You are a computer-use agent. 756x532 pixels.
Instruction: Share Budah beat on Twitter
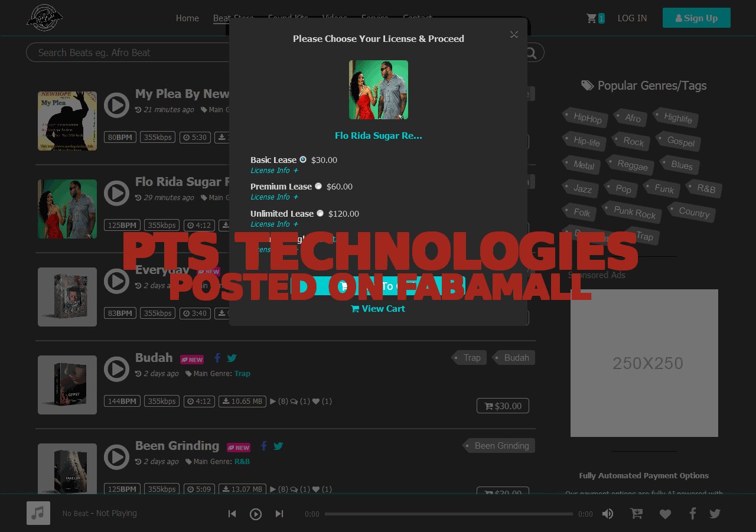tap(232, 358)
